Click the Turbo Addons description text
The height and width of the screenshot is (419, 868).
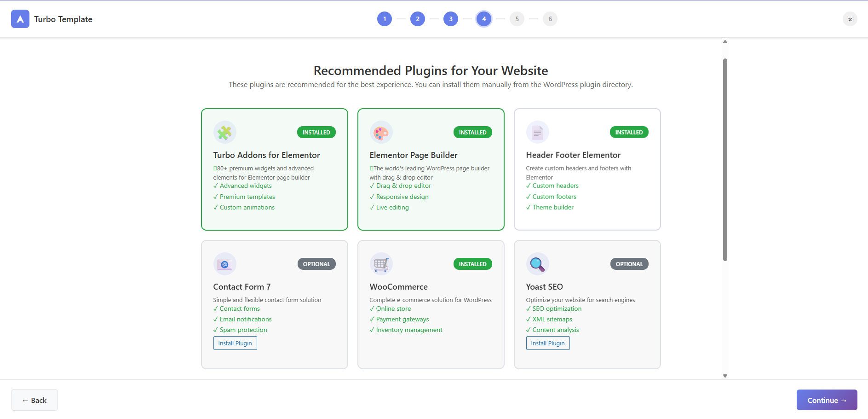(264, 173)
